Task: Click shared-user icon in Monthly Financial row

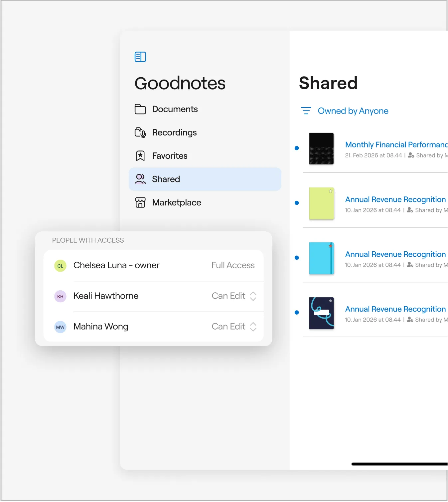Action: (x=411, y=155)
